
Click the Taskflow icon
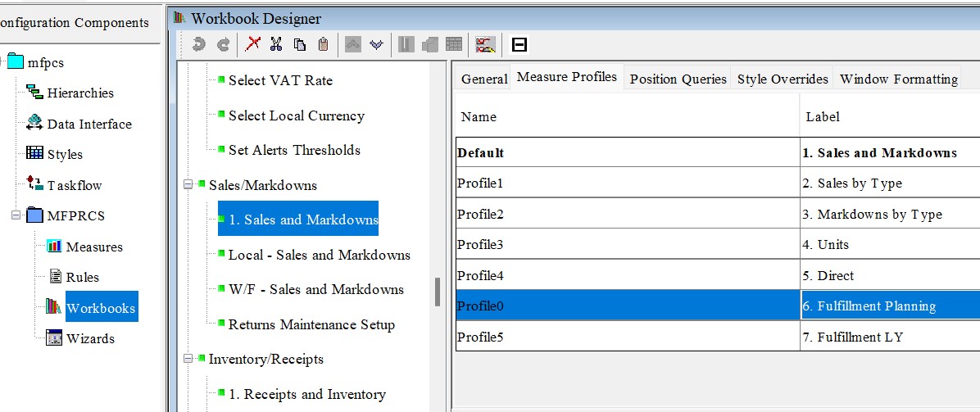(34, 184)
